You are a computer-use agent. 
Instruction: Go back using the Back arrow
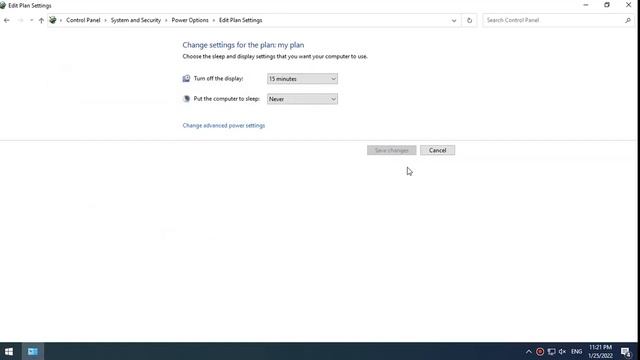coord(7,20)
